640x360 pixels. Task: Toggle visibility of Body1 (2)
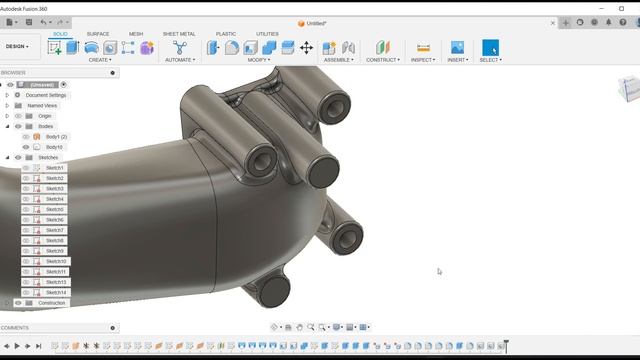point(26,137)
